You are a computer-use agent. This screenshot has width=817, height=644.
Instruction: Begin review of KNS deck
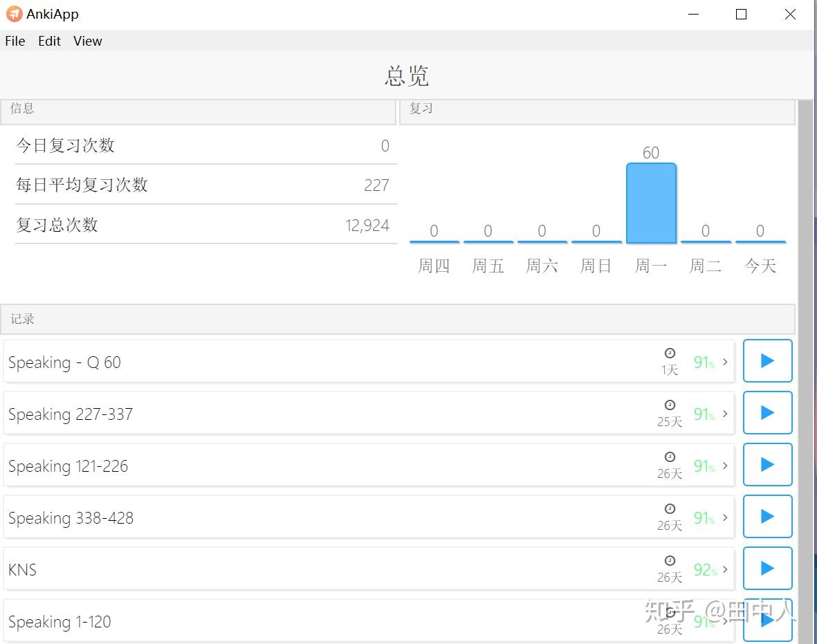(767, 568)
